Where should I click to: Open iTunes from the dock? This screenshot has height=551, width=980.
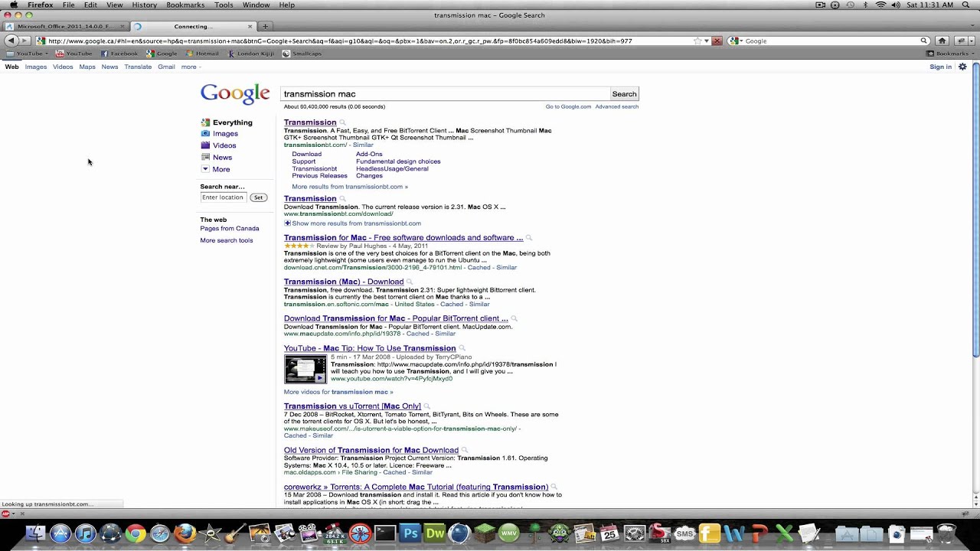[x=85, y=533]
